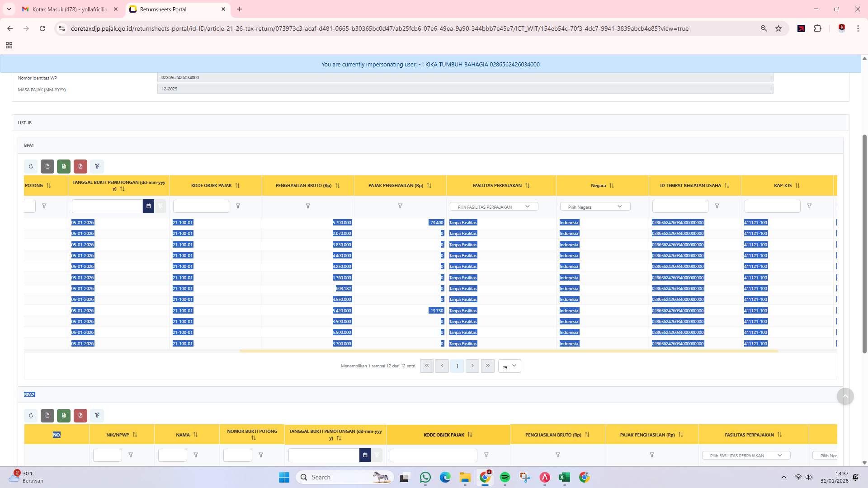Screen dimensions: 868x488
Task: Export BPA1 table to Excel
Action: (x=64, y=166)
